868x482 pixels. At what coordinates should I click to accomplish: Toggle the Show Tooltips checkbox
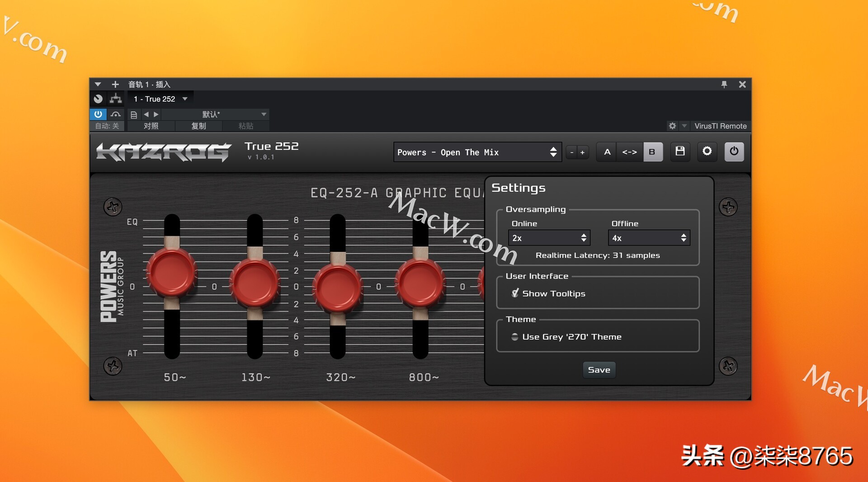pos(515,293)
